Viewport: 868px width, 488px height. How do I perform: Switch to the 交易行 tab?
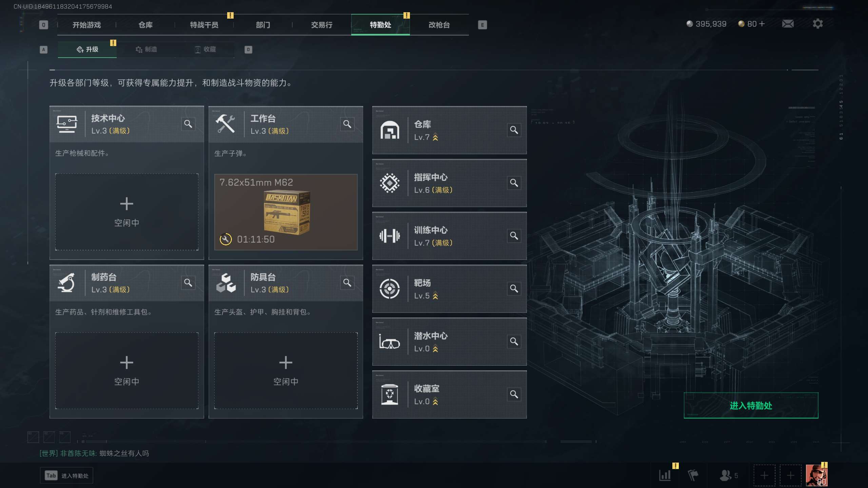tap(321, 25)
